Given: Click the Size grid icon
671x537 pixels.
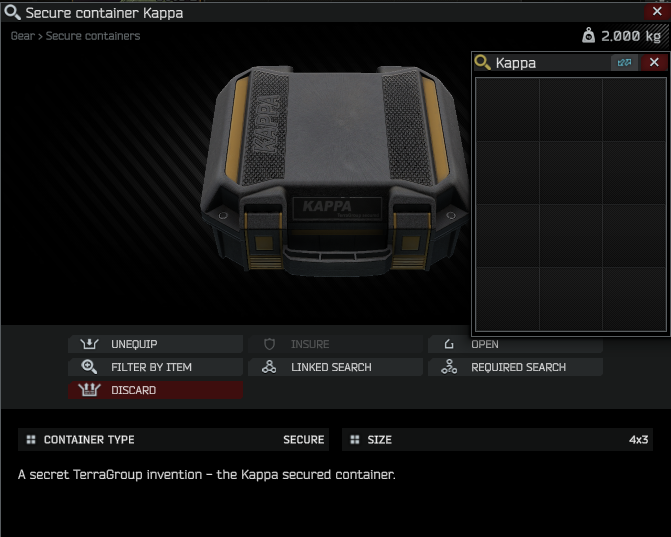Looking at the screenshot, I should click(355, 439).
